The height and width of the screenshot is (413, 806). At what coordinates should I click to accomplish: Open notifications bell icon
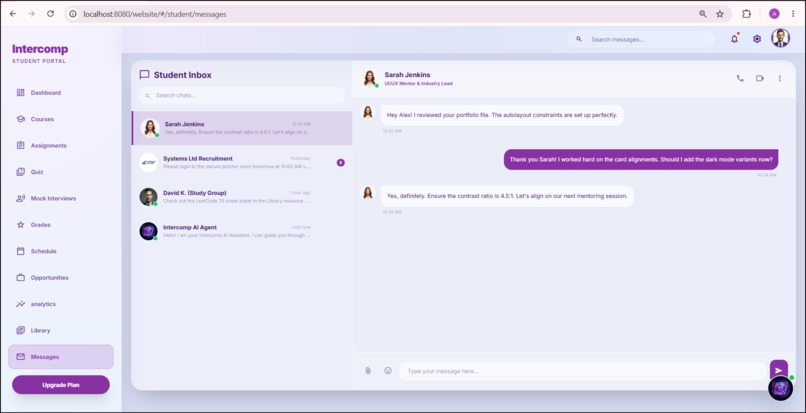click(735, 39)
